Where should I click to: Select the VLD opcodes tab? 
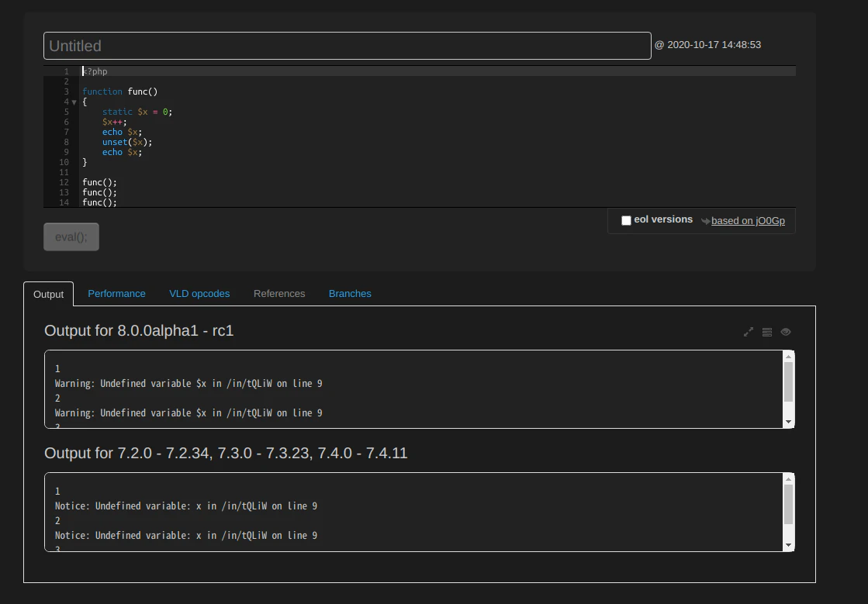199,294
